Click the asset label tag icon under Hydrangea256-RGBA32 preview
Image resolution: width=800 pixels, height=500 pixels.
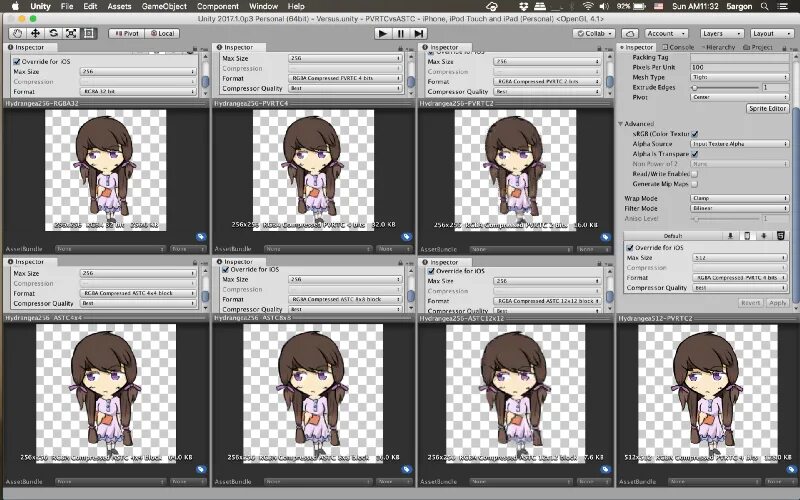(201, 237)
